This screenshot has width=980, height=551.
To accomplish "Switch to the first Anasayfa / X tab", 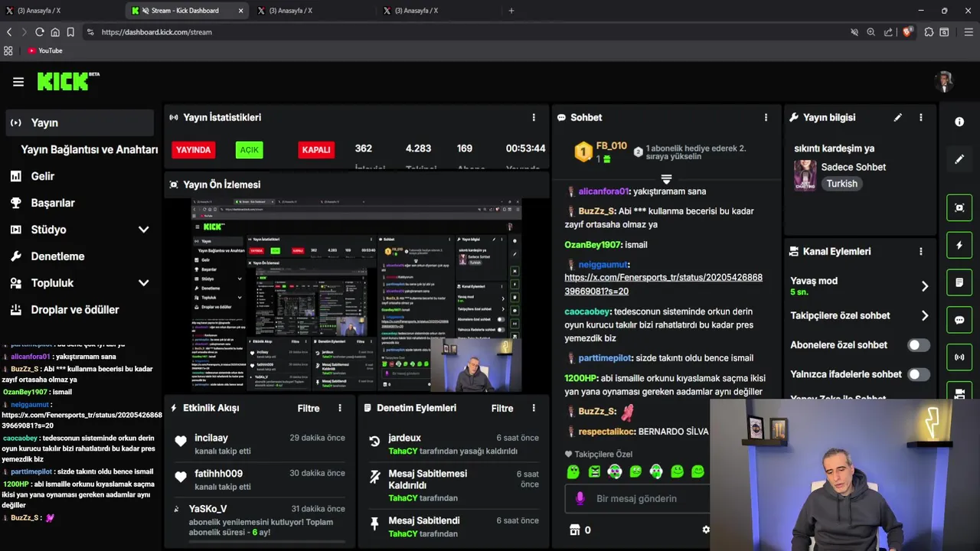I will (61, 11).
